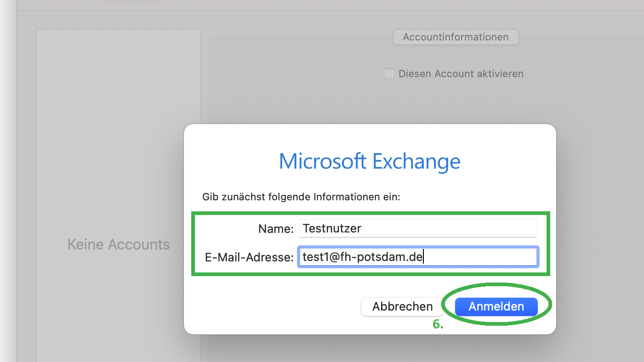This screenshot has height=362, width=644.
Task: Click the Microsoft Exchange dialog heading
Action: coord(370,161)
